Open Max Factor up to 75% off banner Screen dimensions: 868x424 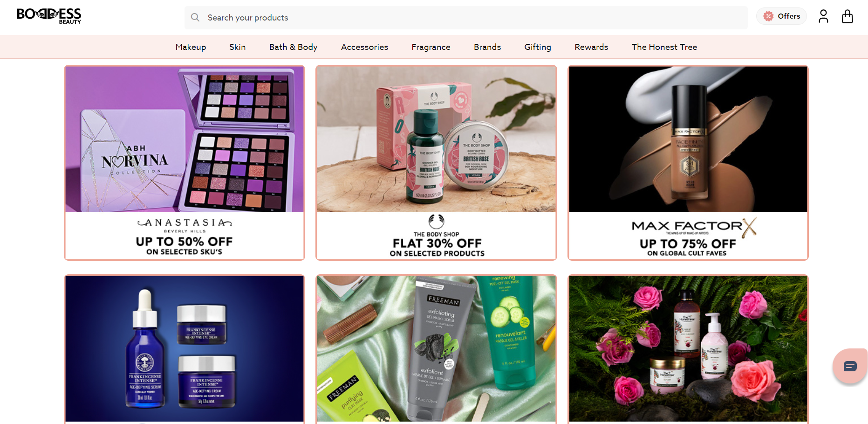(x=688, y=163)
